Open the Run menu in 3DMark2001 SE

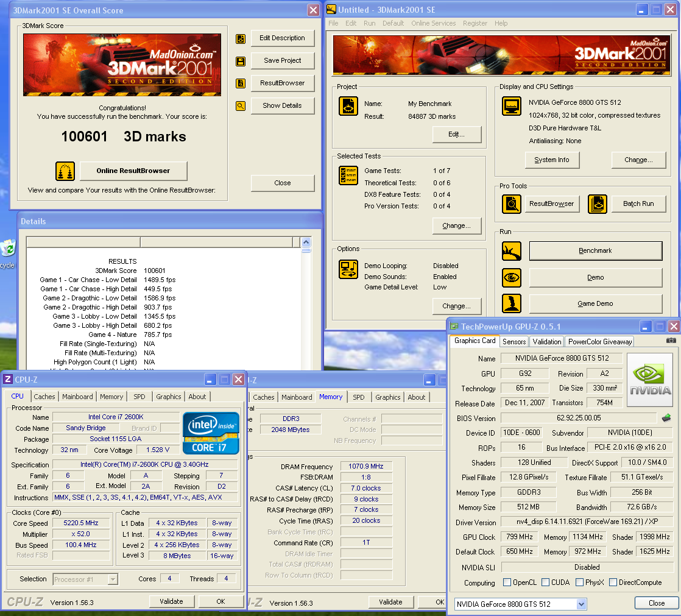tap(370, 23)
